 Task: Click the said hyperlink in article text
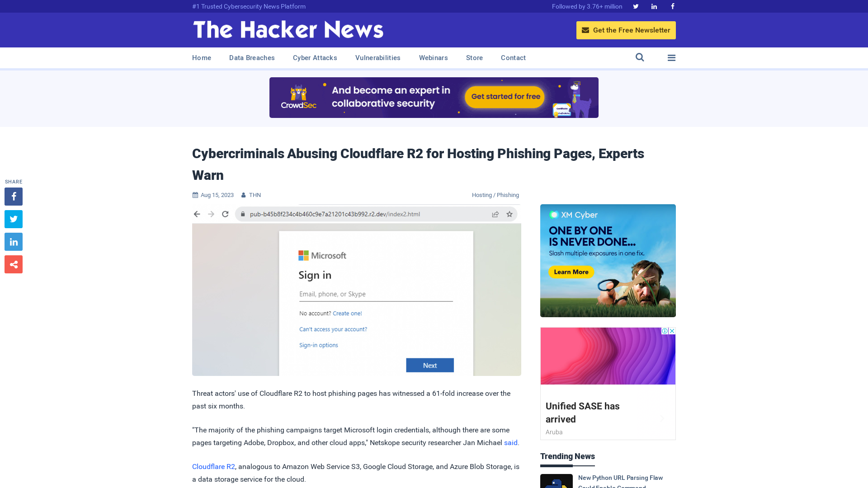(x=510, y=442)
